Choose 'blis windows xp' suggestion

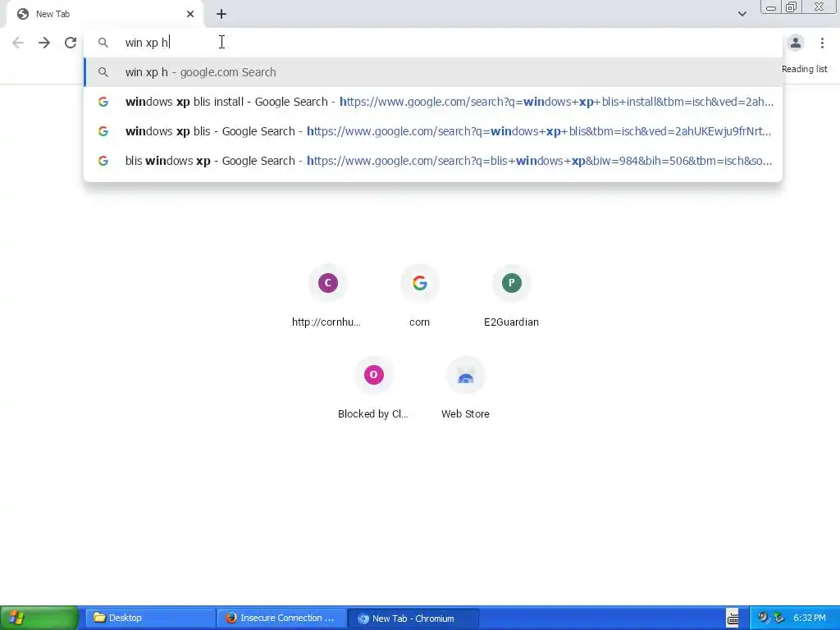[433, 161]
